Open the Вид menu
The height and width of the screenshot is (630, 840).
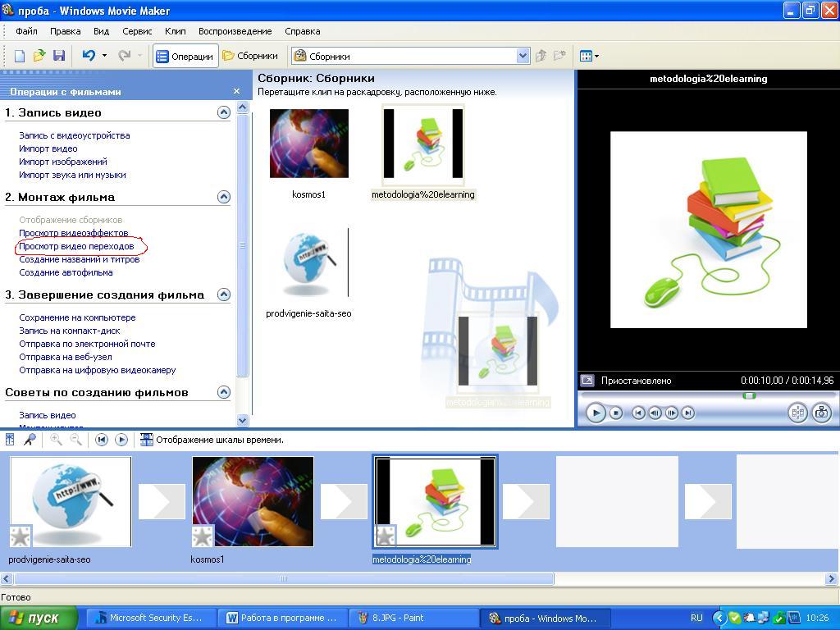pos(101,31)
